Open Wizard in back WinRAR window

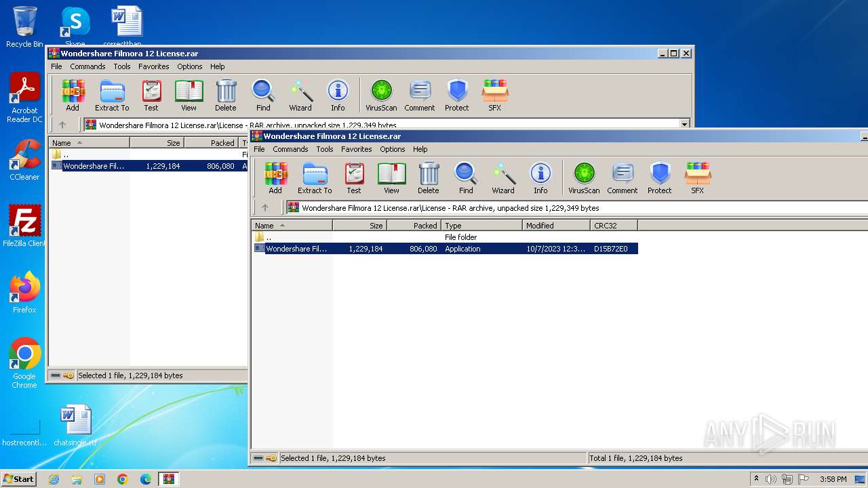coord(300,96)
